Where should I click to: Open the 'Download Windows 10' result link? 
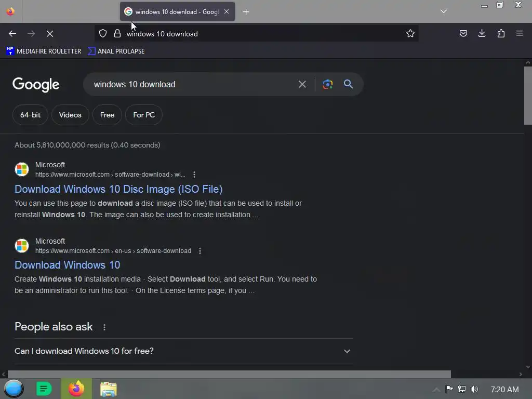point(67,265)
